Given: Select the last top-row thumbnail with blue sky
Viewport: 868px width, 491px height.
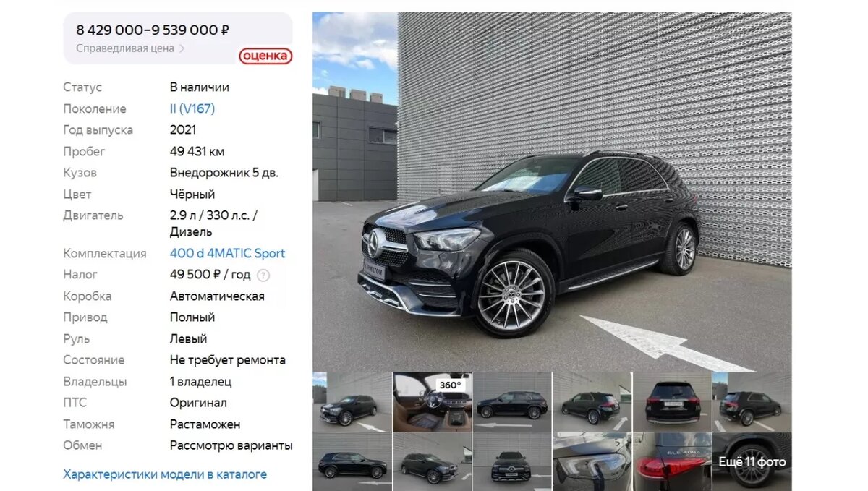Looking at the screenshot, I should 752,401.
